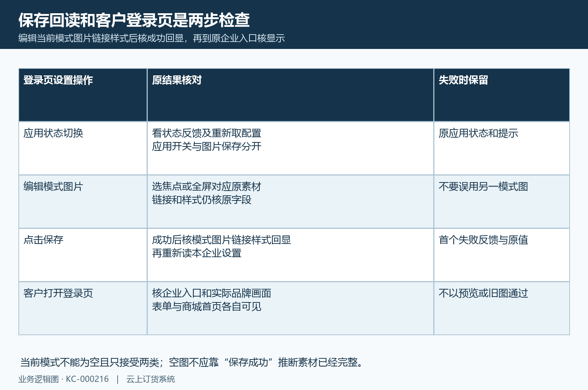Screen dimensions: 588x390
Task: Click the footer text "云上订货系统"
Action: coord(151,379)
